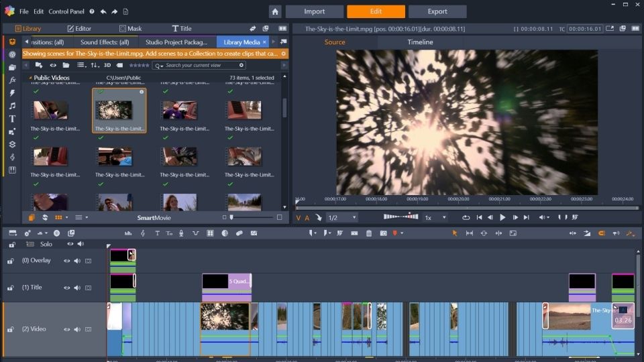Click the SmartMovie button
The width and height of the screenshot is (644, 362).
155,217
